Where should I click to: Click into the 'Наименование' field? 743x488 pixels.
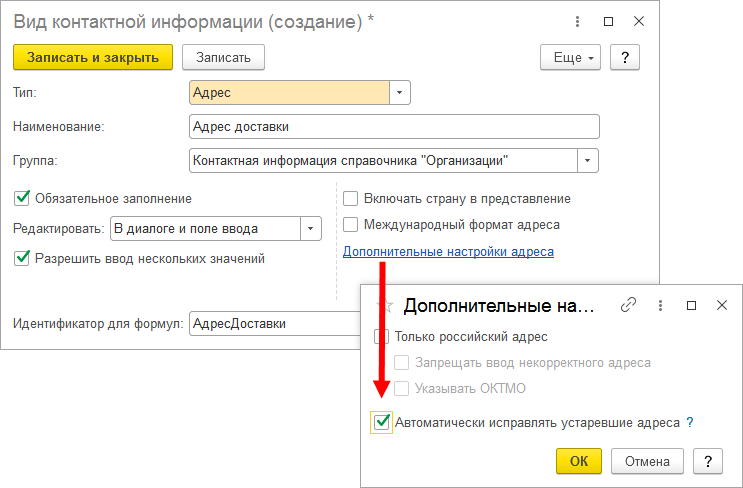tap(393, 126)
